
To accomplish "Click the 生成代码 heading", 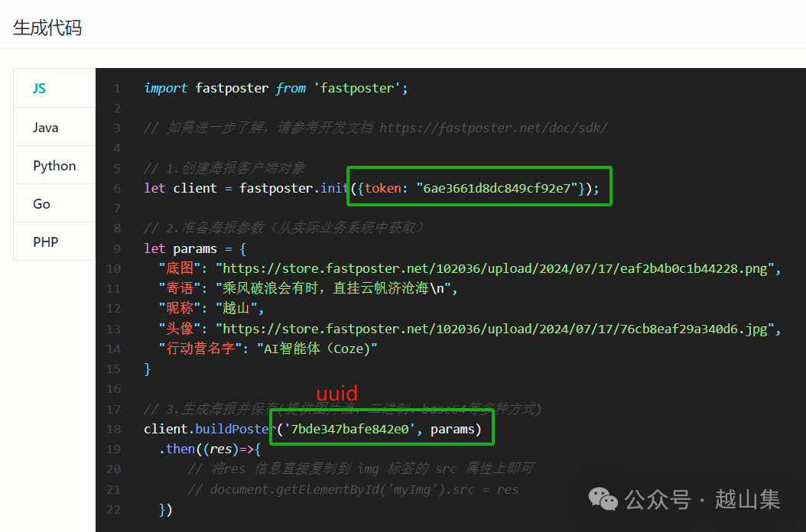I will pos(47,28).
